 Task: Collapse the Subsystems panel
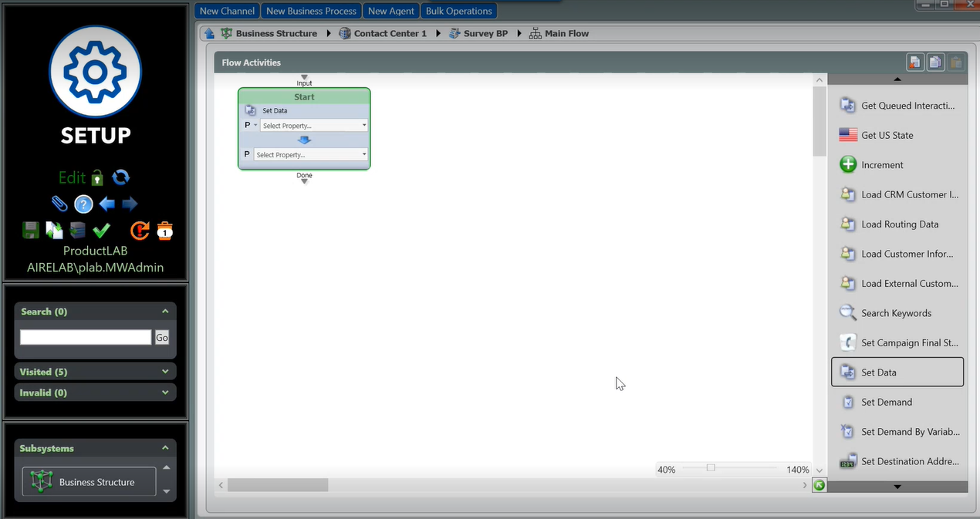tap(165, 448)
